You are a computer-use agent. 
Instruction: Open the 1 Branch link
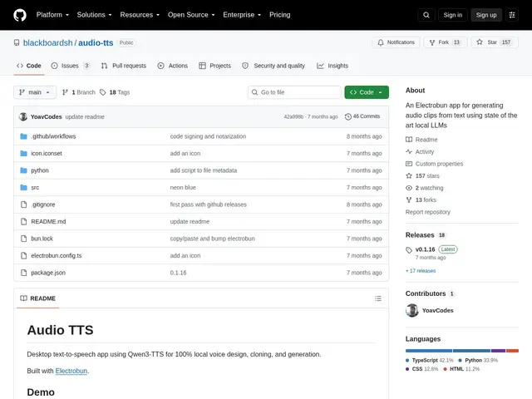(x=79, y=92)
